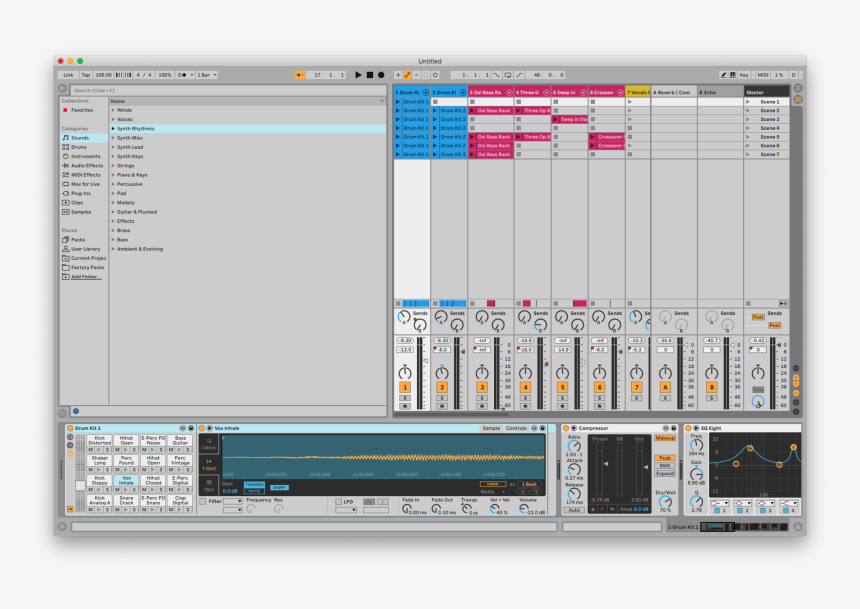Click the transport Stop button
Image resolution: width=860 pixels, height=609 pixels.
coord(370,75)
